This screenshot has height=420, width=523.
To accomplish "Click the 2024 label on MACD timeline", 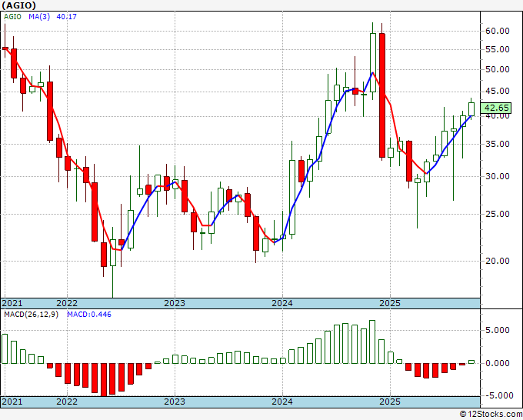I will 282,402.
